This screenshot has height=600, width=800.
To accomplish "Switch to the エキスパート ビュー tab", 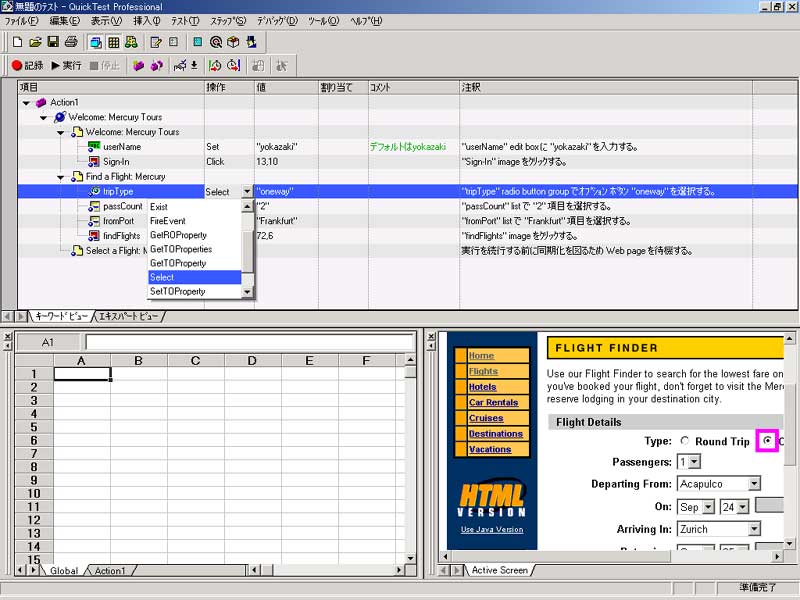I will coord(128,316).
